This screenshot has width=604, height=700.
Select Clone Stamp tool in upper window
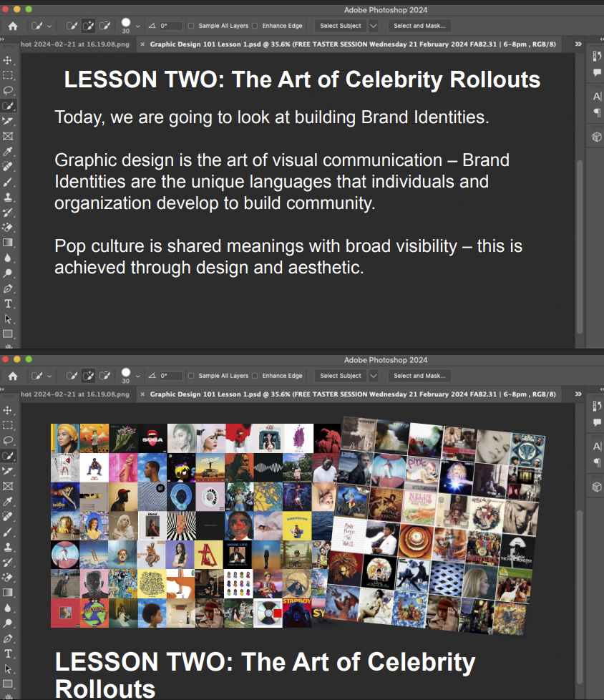(8, 197)
